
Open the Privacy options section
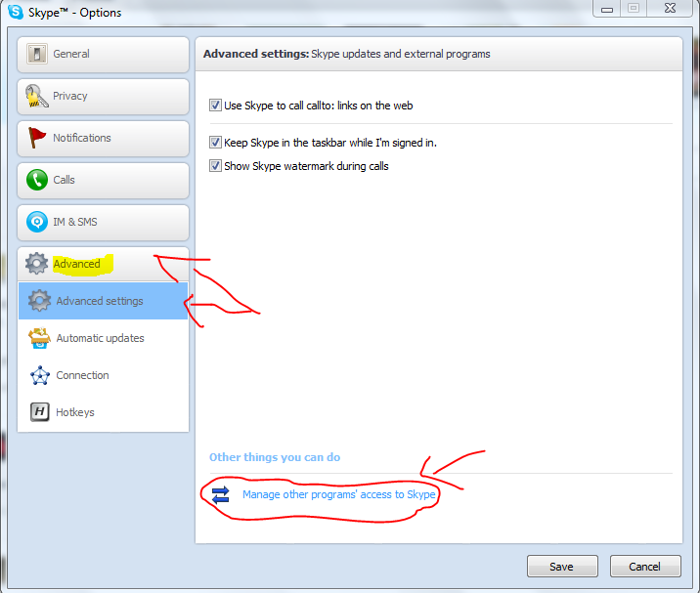pyautogui.click(x=103, y=97)
